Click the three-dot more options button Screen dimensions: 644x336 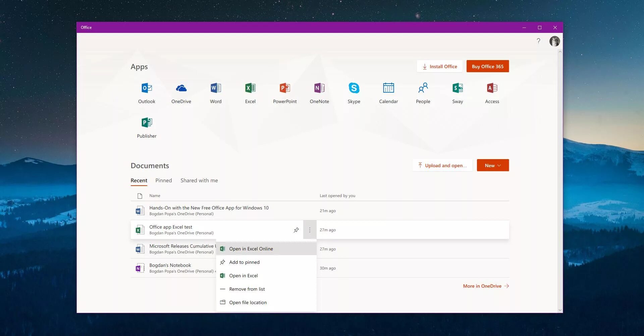coord(310,230)
